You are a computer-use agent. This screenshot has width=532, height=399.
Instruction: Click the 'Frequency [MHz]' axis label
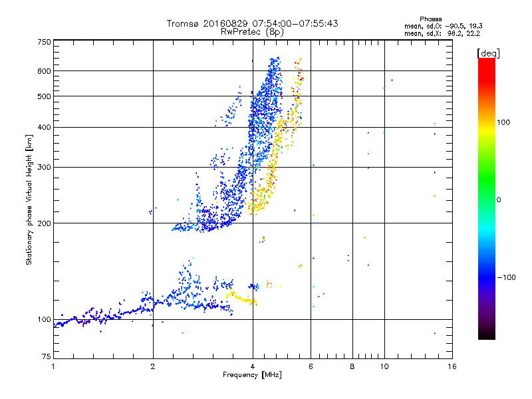(252, 375)
